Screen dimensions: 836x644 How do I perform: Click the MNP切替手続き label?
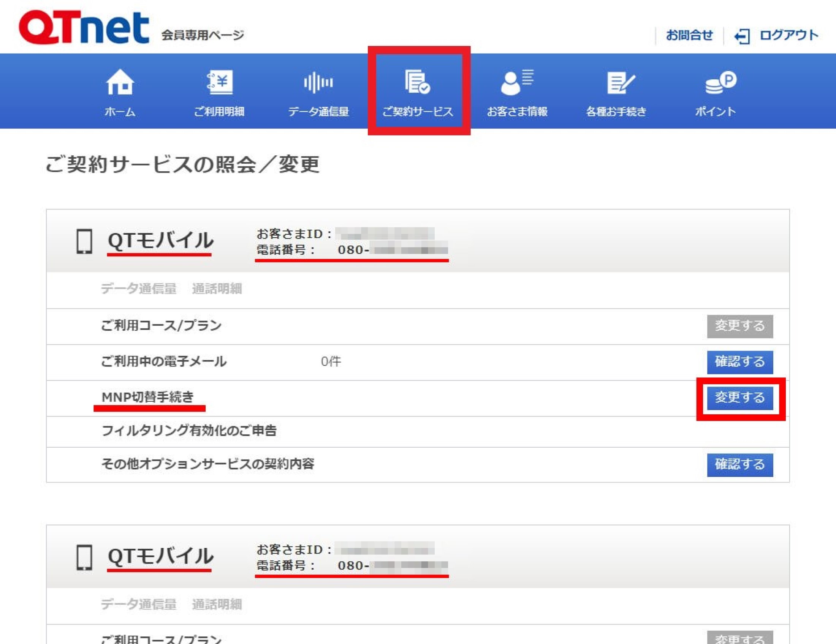[x=148, y=397]
